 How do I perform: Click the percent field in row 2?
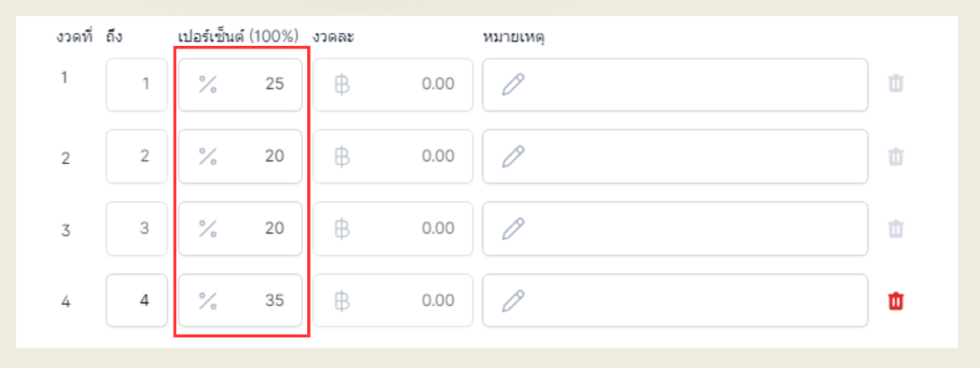[x=241, y=156]
